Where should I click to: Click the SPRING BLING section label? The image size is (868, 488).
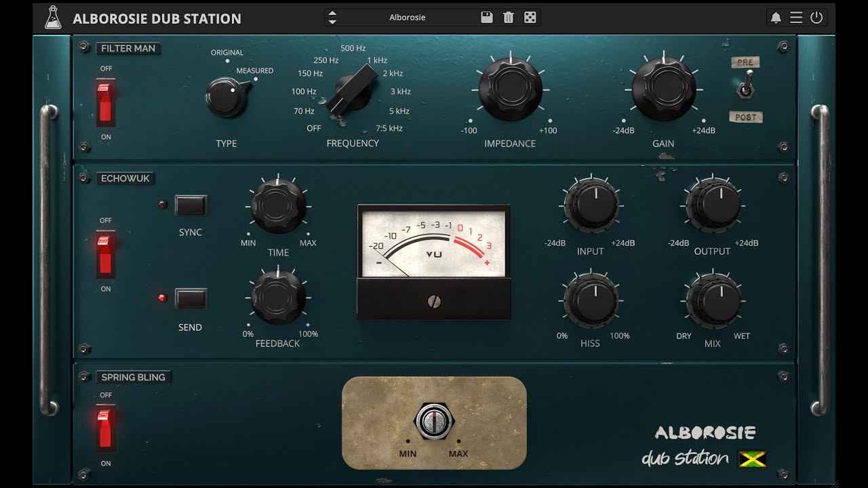point(133,377)
